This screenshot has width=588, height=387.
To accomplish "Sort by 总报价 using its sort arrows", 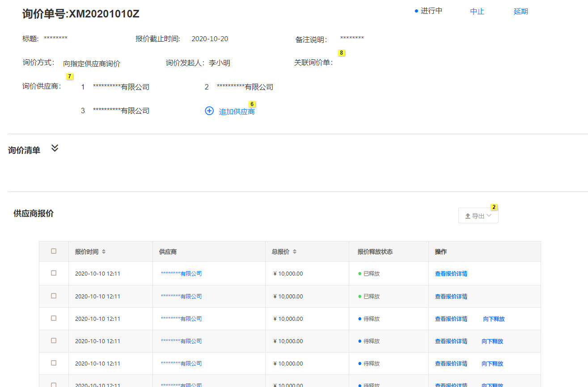I will pyautogui.click(x=294, y=252).
